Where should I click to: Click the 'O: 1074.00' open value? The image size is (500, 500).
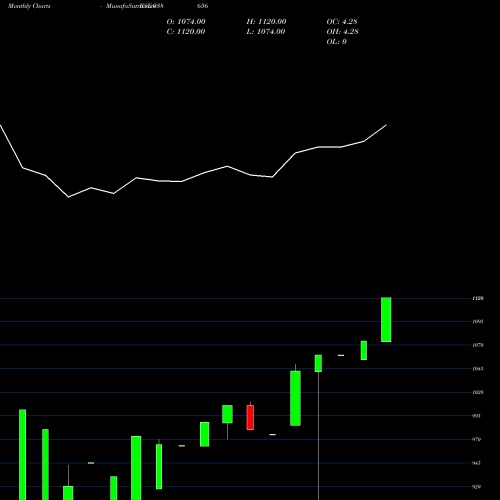[x=186, y=22]
